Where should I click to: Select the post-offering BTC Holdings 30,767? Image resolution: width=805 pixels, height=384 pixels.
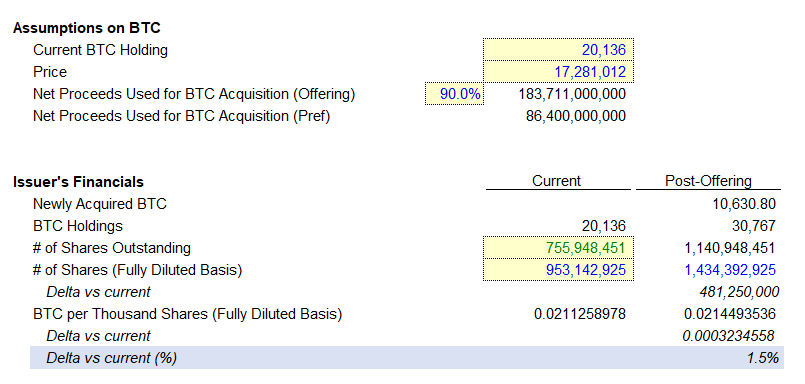754,226
